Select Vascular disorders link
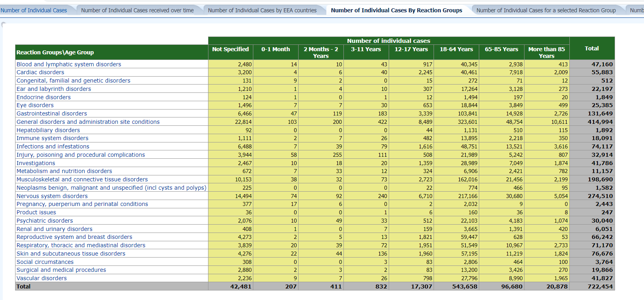The height and width of the screenshot is (300, 644). pos(41,278)
